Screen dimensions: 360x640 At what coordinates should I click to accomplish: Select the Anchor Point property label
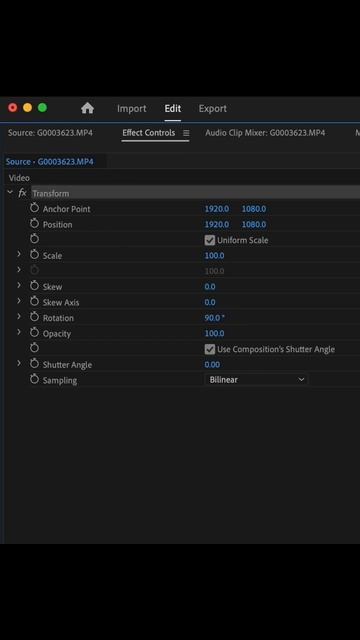pos(67,209)
